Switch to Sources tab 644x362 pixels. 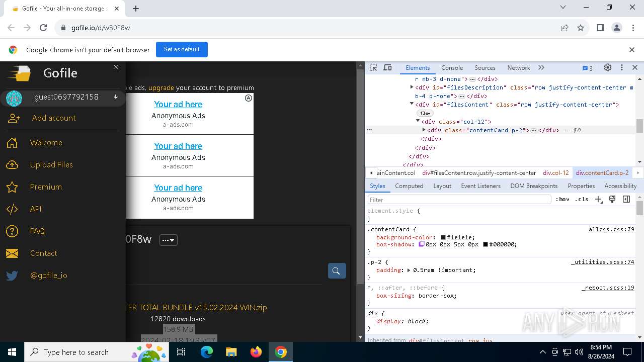pyautogui.click(x=485, y=68)
